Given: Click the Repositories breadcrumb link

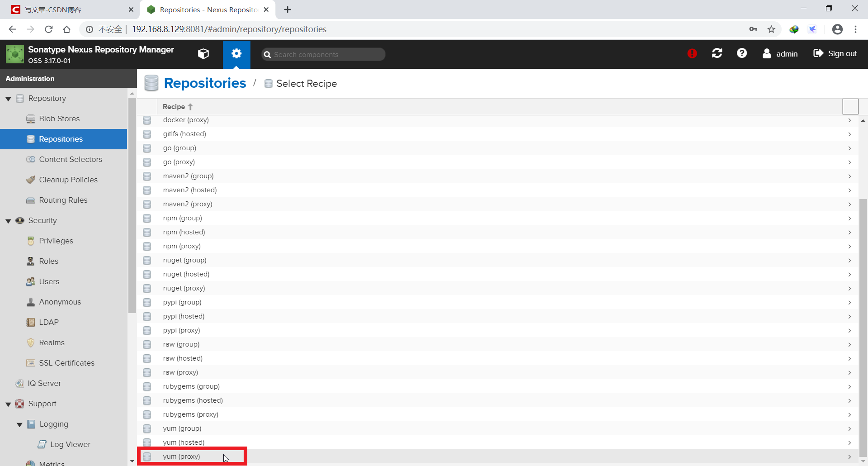Looking at the screenshot, I should click(205, 83).
